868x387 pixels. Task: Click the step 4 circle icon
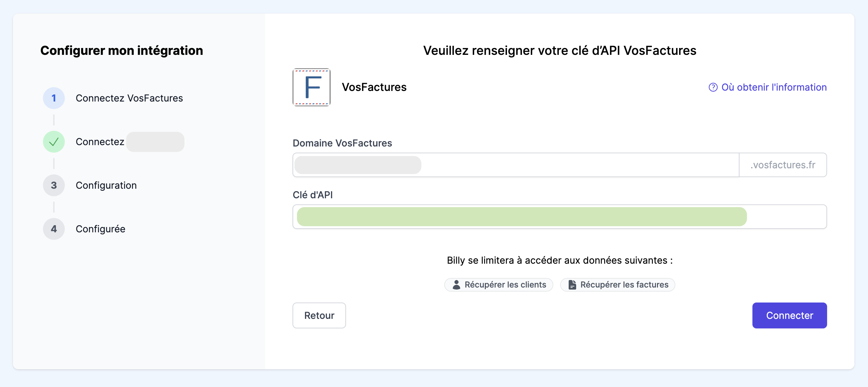(x=54, y=229)
